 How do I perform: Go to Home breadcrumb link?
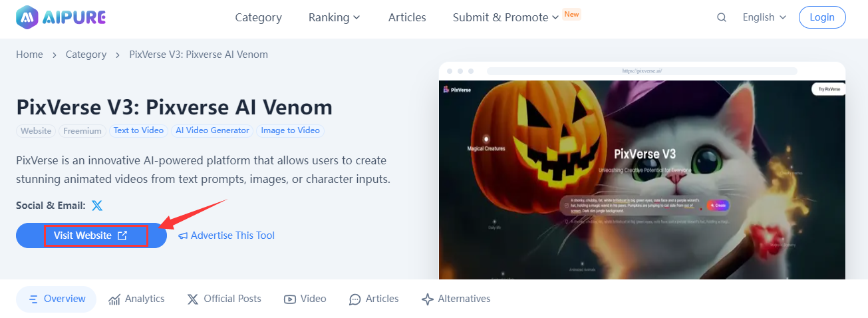(29, 55)
